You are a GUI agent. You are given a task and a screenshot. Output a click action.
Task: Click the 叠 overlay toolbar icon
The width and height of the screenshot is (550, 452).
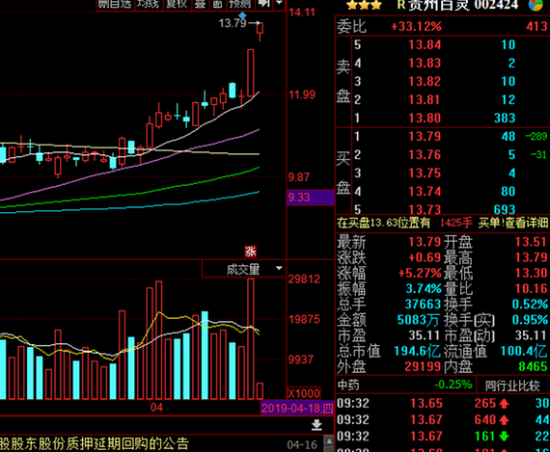(x=200, y=5)
